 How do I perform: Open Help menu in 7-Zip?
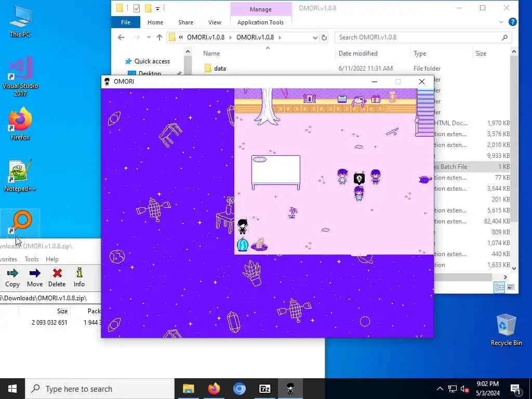tap(52, 259)
